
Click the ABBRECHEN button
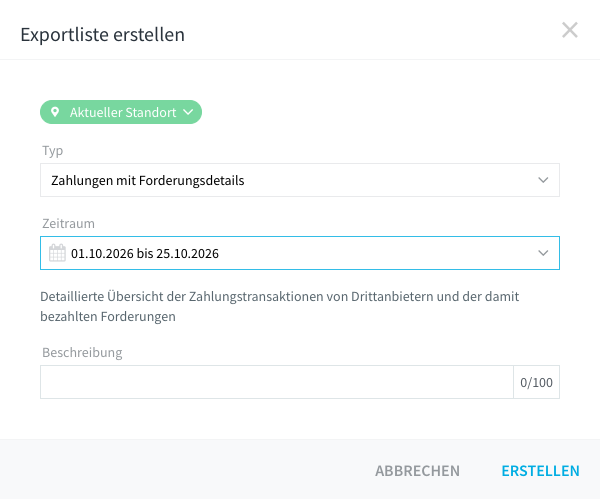(417, 471)
